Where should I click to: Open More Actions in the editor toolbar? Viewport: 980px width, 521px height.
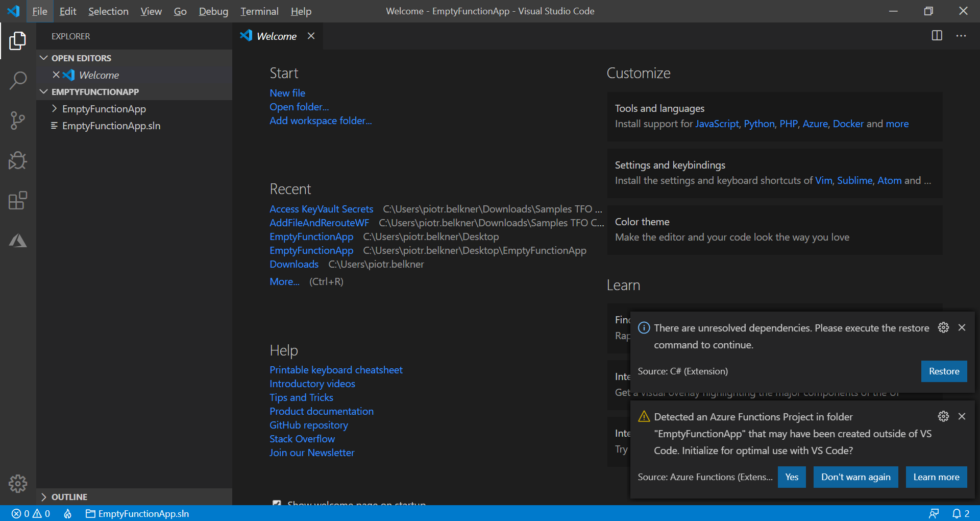coord(961,36)
